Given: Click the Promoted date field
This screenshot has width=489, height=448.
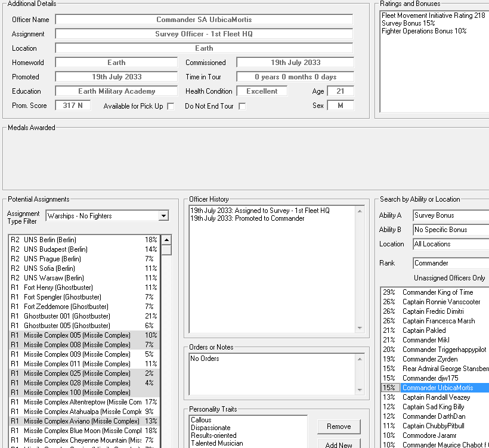Looking at the screenshot, I should (x=116, y=77).
